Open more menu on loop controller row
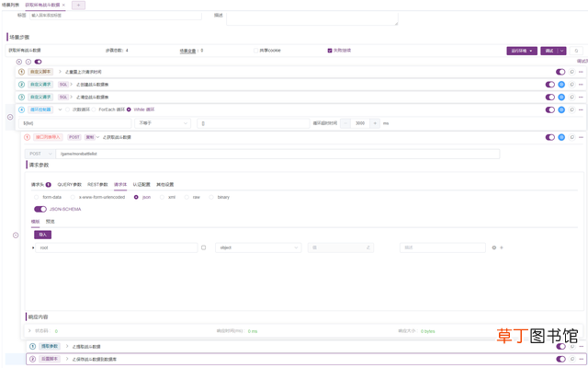Viewport: 588px width, 368px height. coord(581,110)
